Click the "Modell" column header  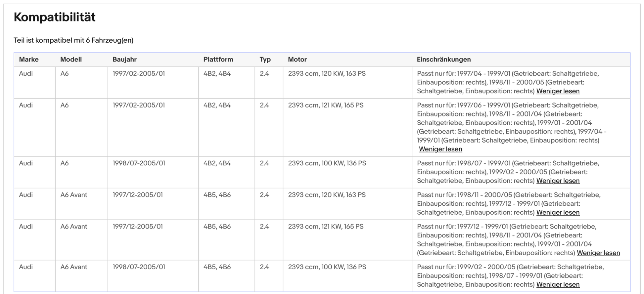(x=71, y=60)
